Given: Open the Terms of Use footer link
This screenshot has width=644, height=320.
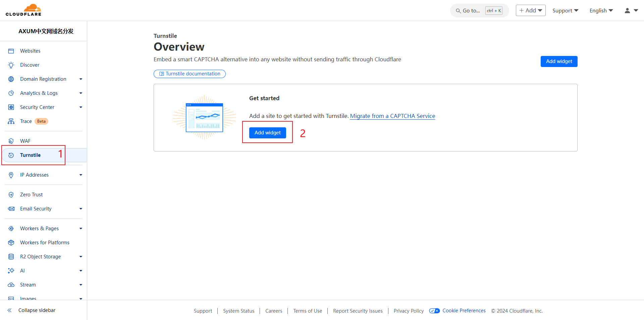Looking at the screenshot, I should tap(308, 311).
